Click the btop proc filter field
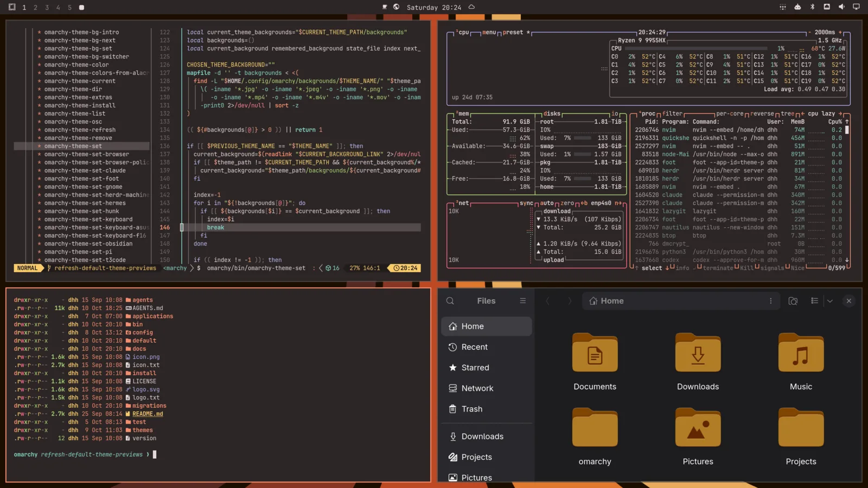Screen dimensions: 868x488 (x=672, y=114)
